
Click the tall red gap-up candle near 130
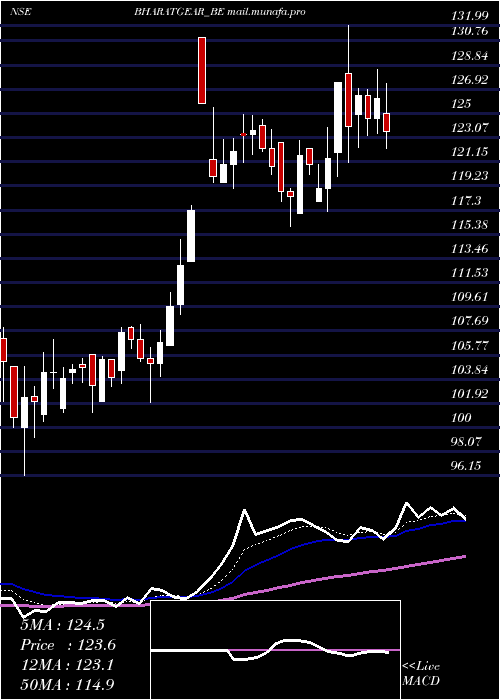(202, 71)
